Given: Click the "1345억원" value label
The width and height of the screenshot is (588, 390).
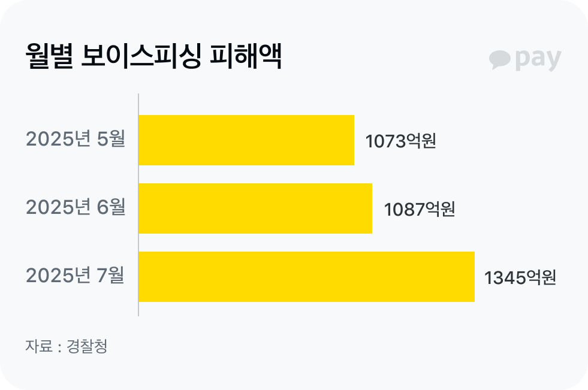Looking at the screenshot, I should pos(520,278).
